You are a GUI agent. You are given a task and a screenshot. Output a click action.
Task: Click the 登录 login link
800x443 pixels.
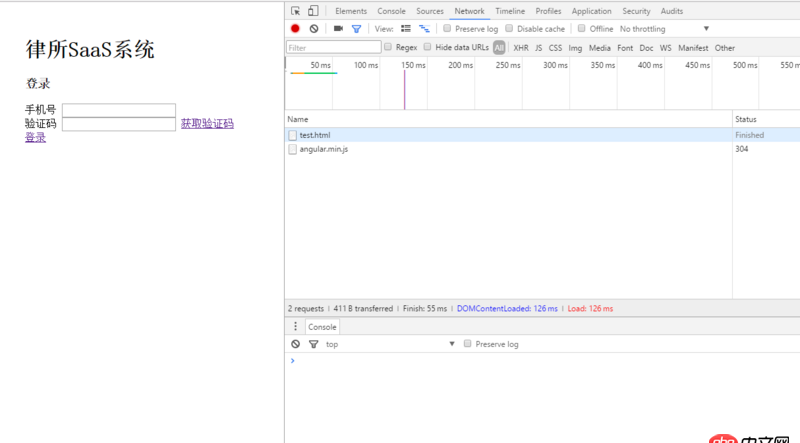tap(35, 137)
